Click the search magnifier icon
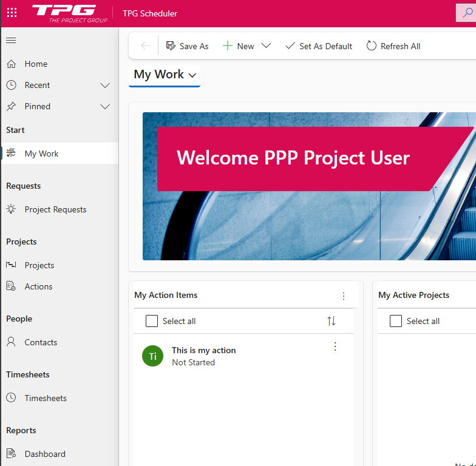 coord(466,13)
